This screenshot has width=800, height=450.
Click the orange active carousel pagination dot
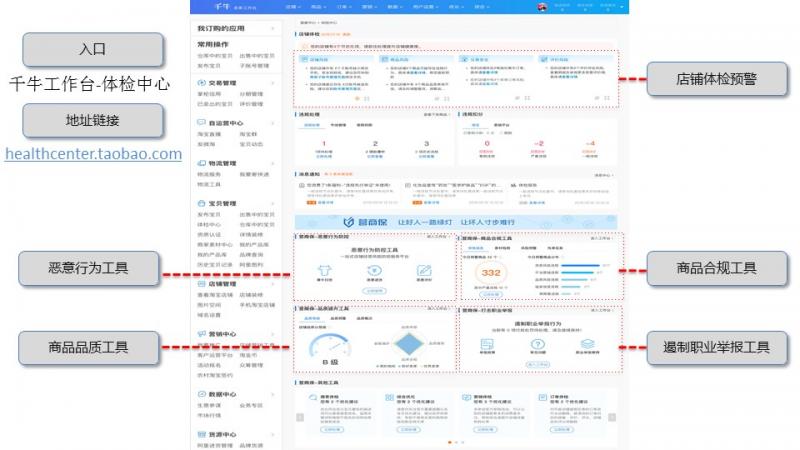pos(449,442)
